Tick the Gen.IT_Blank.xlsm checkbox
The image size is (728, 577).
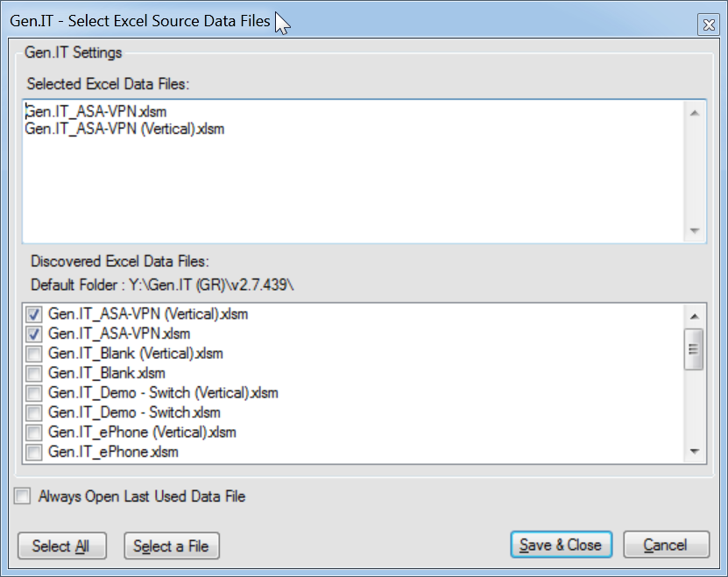[34, 373]
